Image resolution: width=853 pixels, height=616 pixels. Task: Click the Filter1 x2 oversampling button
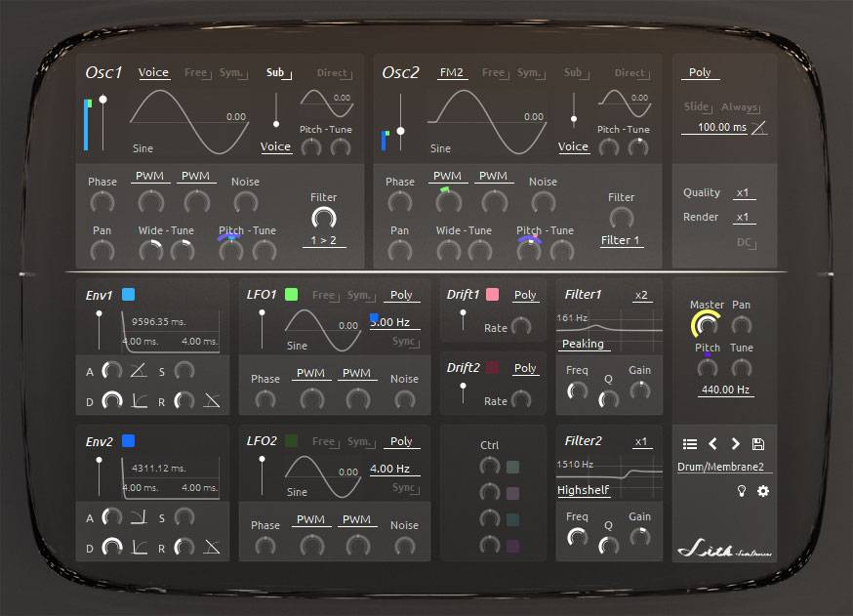click(641, 295)
